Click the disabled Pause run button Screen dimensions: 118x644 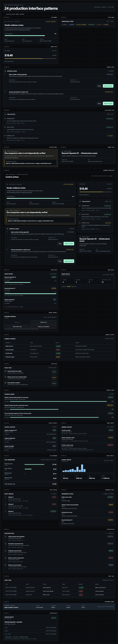[17, 322]
